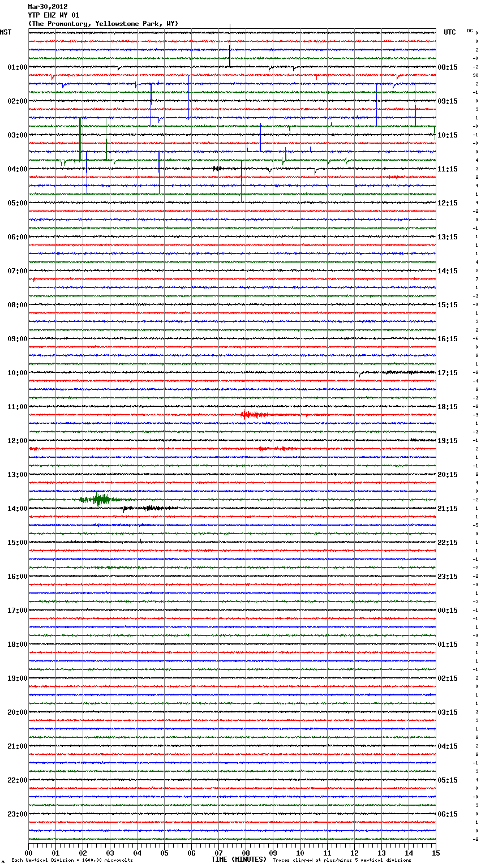Click the 13:00 MST time label
The width and height of the screenshot is (481, 868).
18,474
